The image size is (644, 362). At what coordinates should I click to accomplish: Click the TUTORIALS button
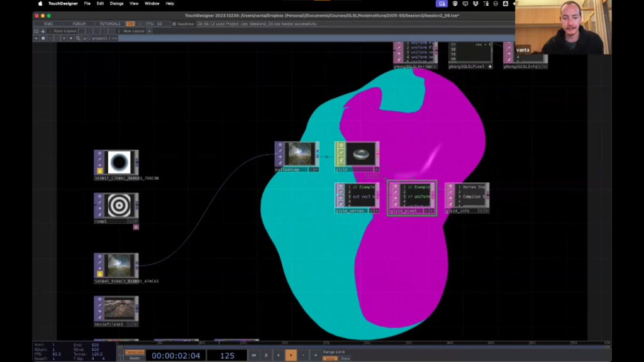click(109, 24)
